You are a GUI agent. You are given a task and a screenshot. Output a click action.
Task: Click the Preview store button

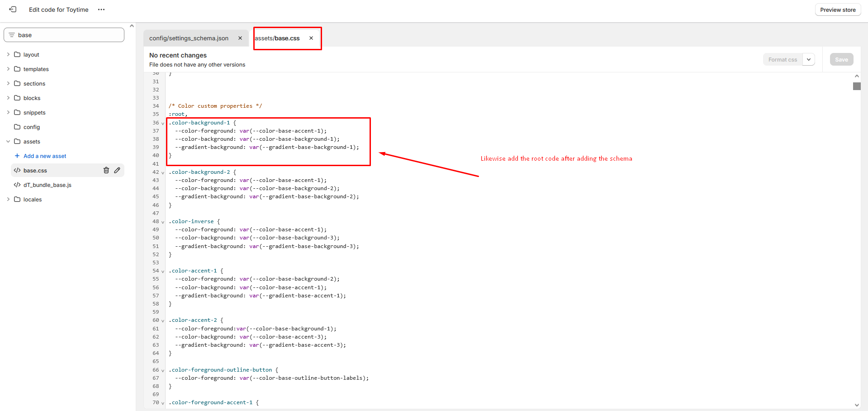point(838,10)
